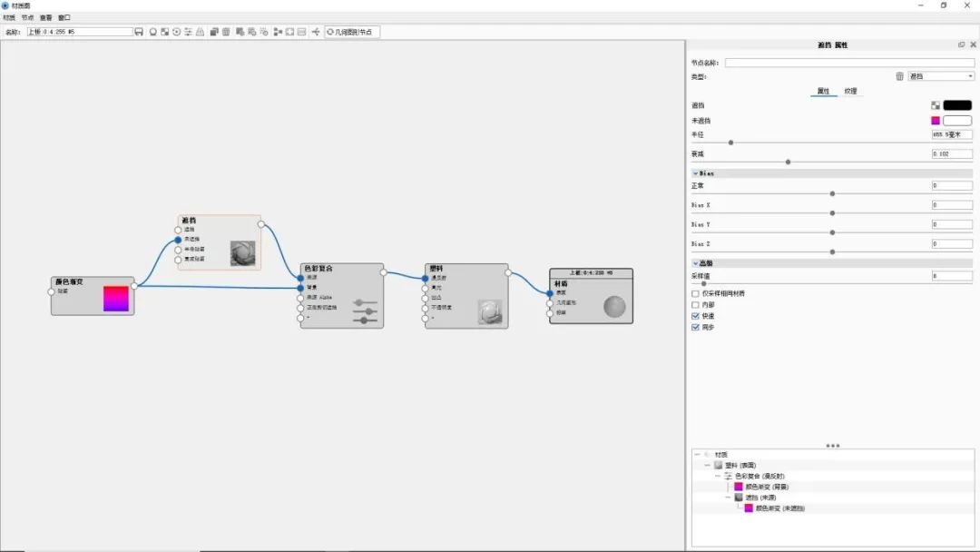This screenshot has width=980, height=552.
Task: Click the trash icon beside the 类型 dropdown
Action: coord(899,76)
